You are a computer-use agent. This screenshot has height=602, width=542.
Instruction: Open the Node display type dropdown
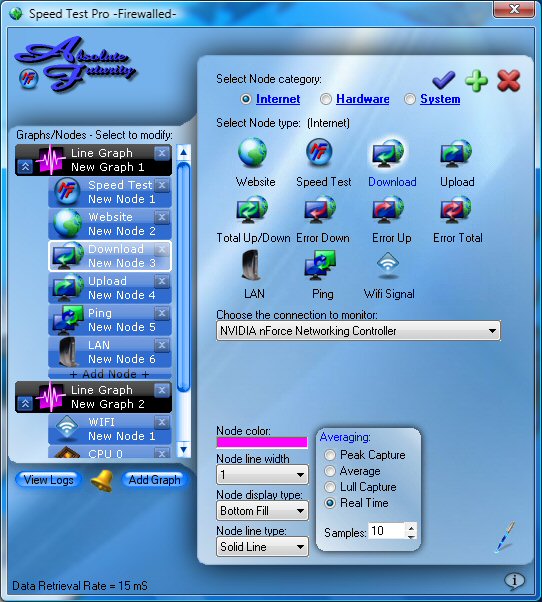tap(262, 511)
